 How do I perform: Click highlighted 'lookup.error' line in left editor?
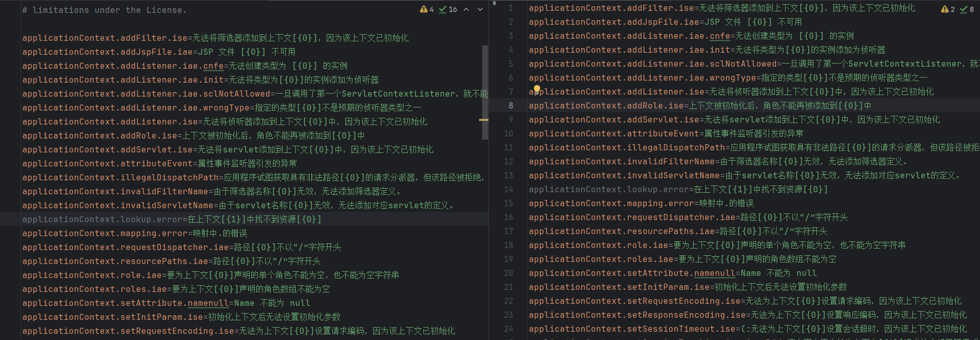coord(172,219)
